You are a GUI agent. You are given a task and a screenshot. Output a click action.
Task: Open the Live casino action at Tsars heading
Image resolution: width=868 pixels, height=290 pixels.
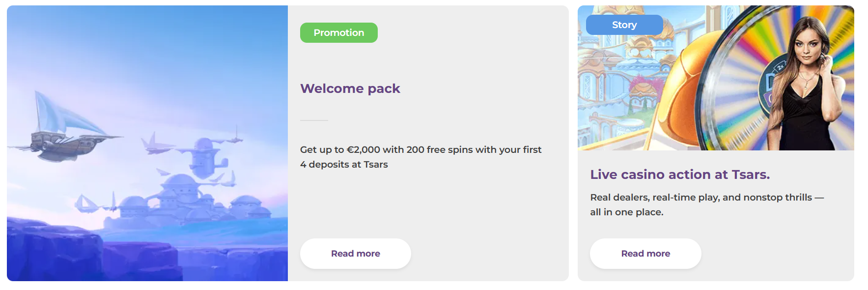[x=680, y=174]
